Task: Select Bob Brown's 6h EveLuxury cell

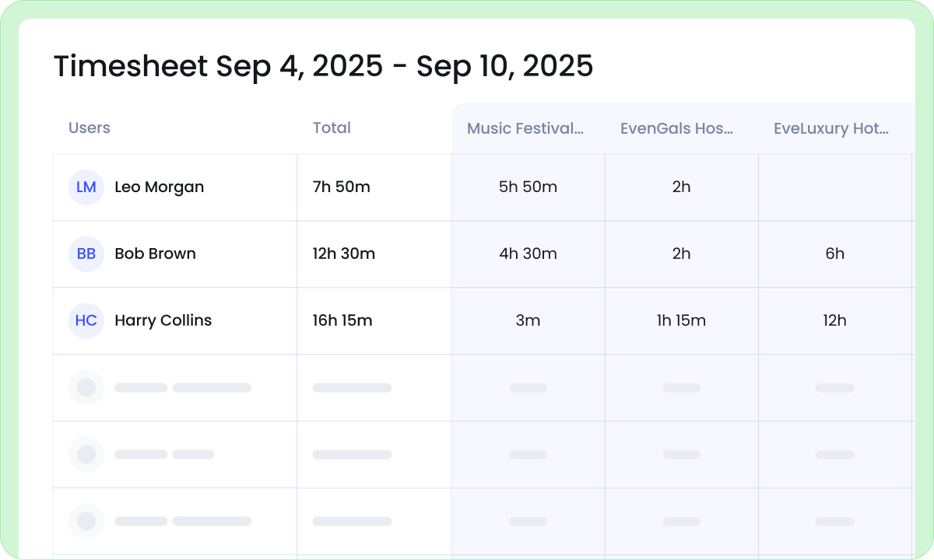Action: [x=834, y=254]
